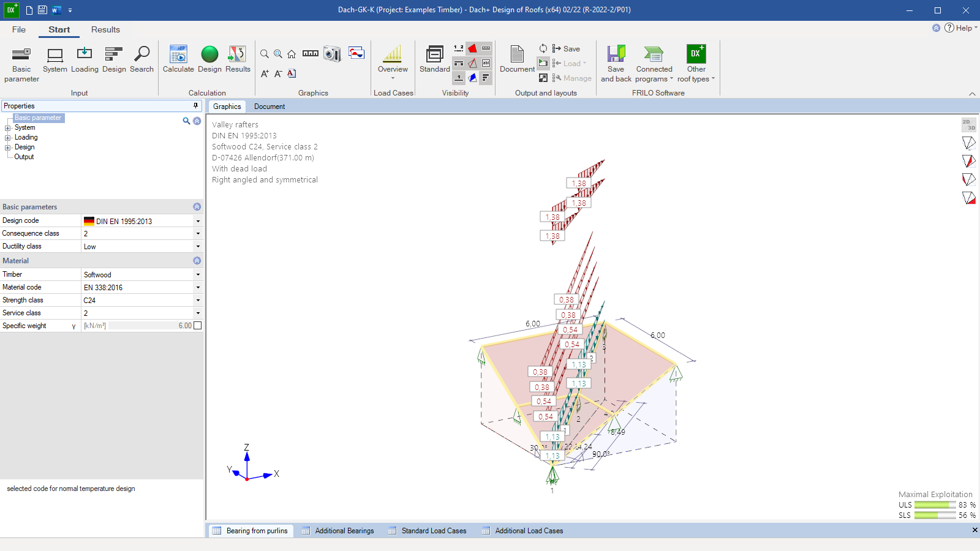The height and width of the screenshot is (551, 980).
Task: Open Design code dropdown
Action: point(198,221)
